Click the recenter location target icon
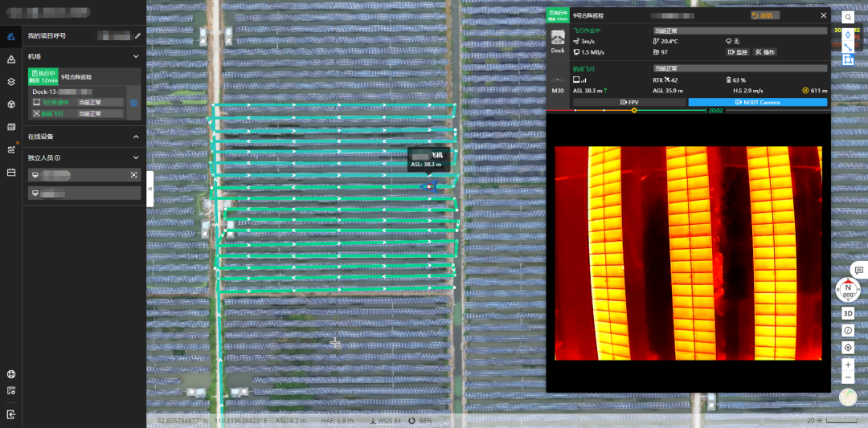The width and height of the screenshot is (868, 428). [x=848, y=348]
